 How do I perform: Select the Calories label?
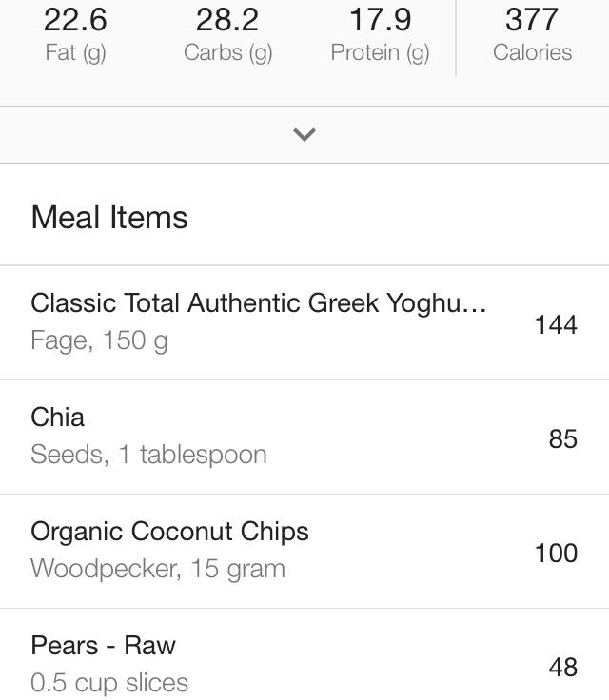coord(532,52)
